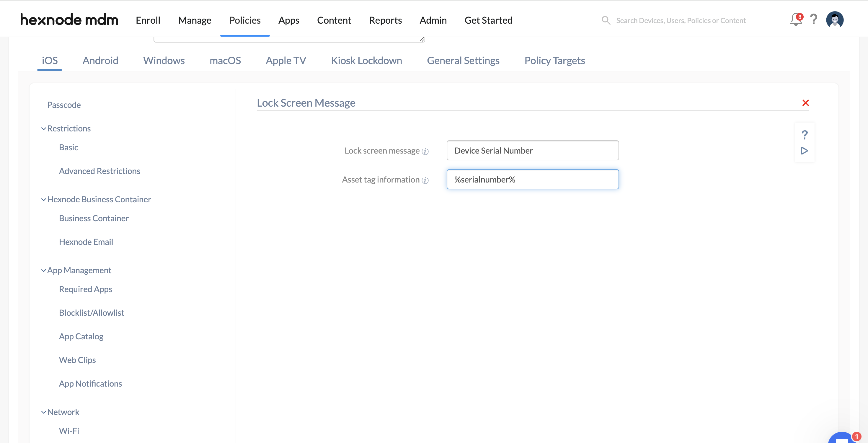Image resolution: width=868 pixels, height=443 pixels.
Task: Click the help icon for Lock Screen Message
Action: point(804,134)
